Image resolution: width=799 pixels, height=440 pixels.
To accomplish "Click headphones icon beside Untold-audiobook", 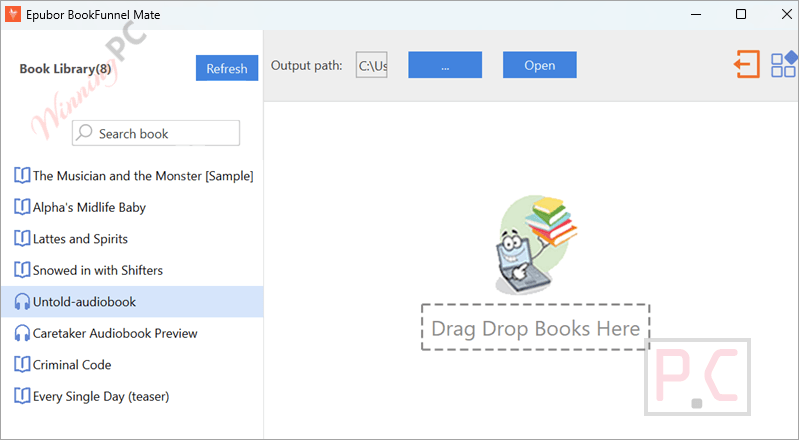I will 22,302.
